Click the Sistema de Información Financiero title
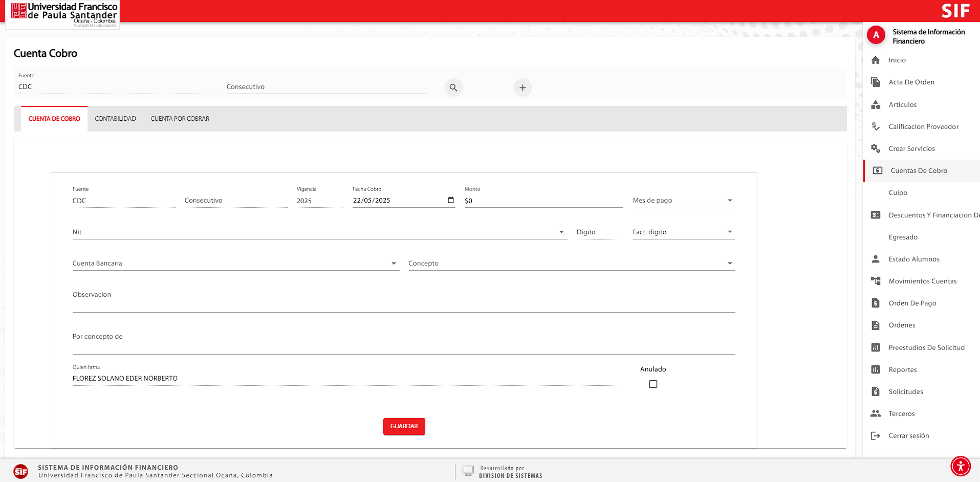The width and height of the screenshot is (980, 482). 928,36
